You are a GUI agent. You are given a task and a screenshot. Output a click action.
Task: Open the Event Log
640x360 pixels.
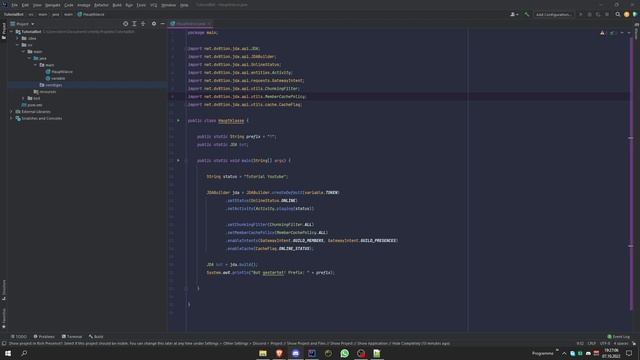(x=619, y=337)
